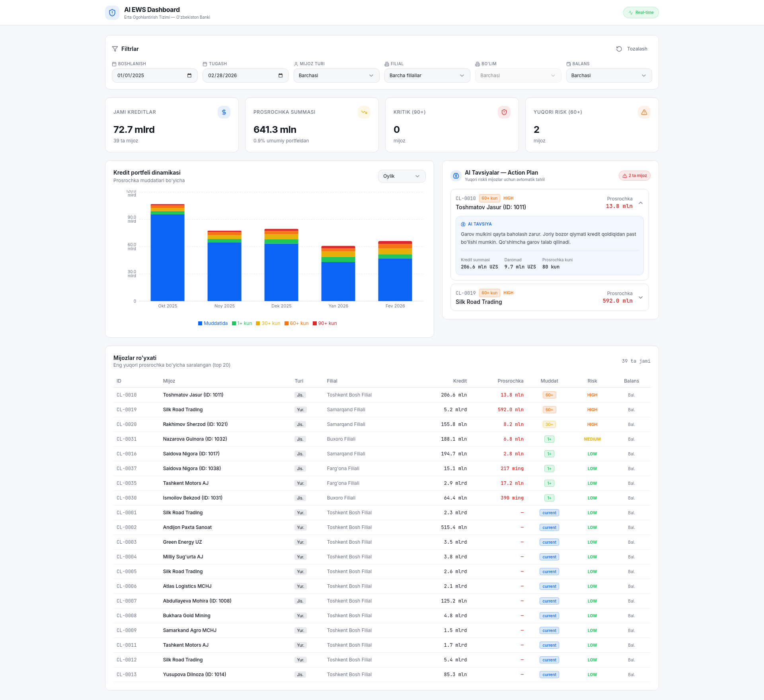Click the shield logo icon in header
The height and width of the screenshot is (700, 764).
coord(112,13)
